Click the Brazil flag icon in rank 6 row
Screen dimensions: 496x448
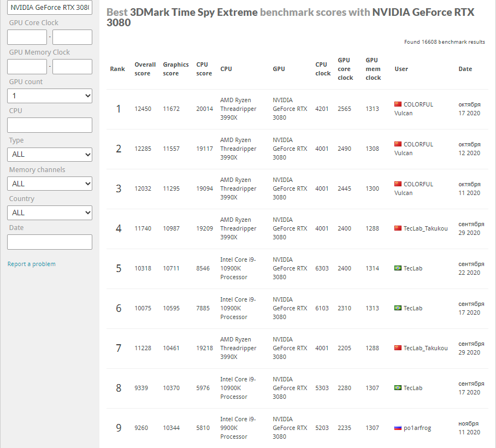coord(398,308)
